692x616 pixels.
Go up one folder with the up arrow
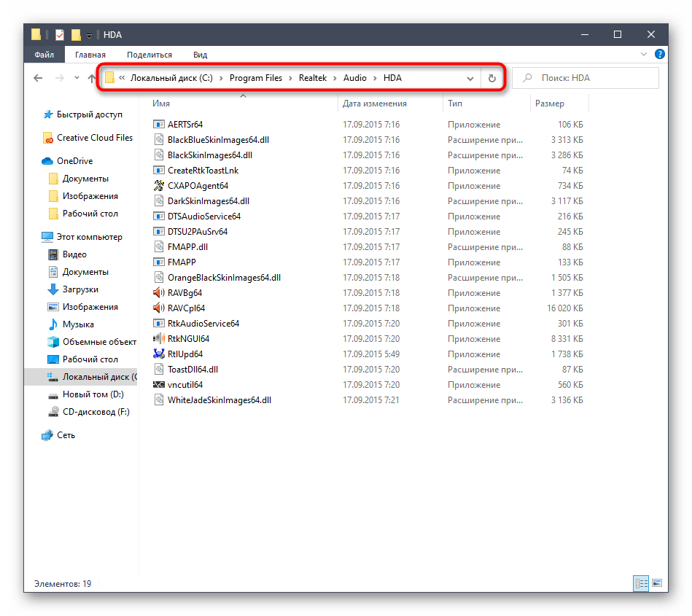coord(92,78)
